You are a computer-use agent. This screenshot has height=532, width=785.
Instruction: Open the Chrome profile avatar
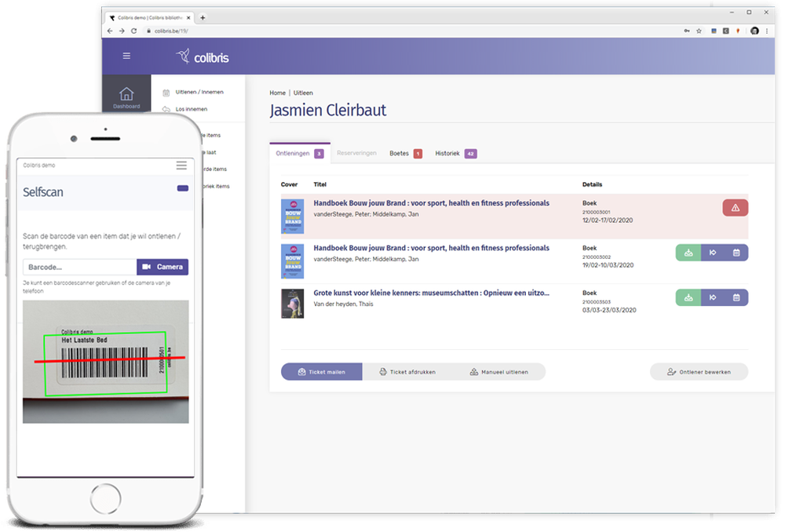[754, 31]
